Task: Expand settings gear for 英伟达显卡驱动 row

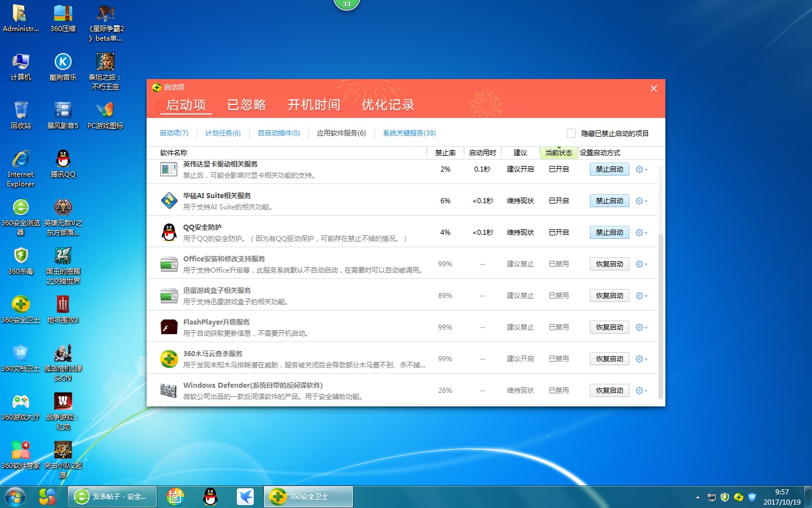Action: (x=641, y=169)
